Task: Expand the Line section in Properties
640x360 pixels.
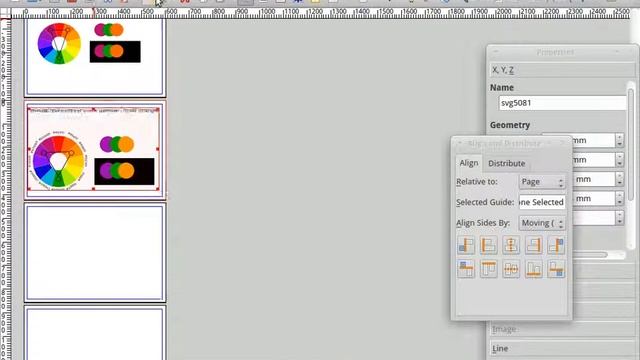Action: (x=562, y=349)
